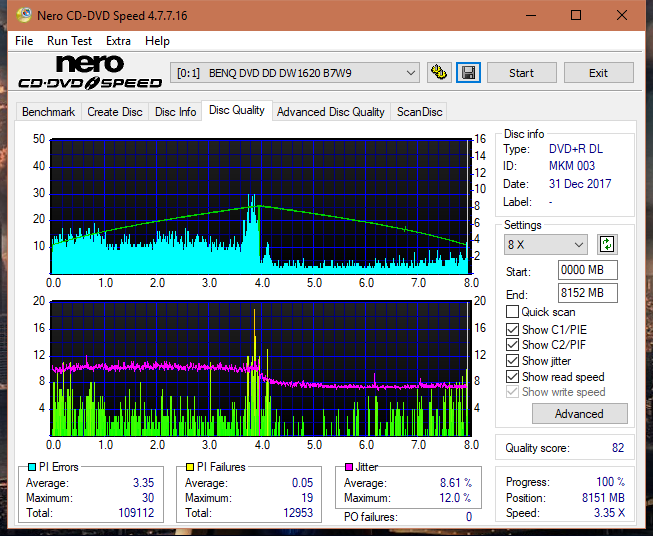Click Jitter maximum value 12.0 %
The width and height of the screenshot is (653, 536).
click(x=456, y=498)
